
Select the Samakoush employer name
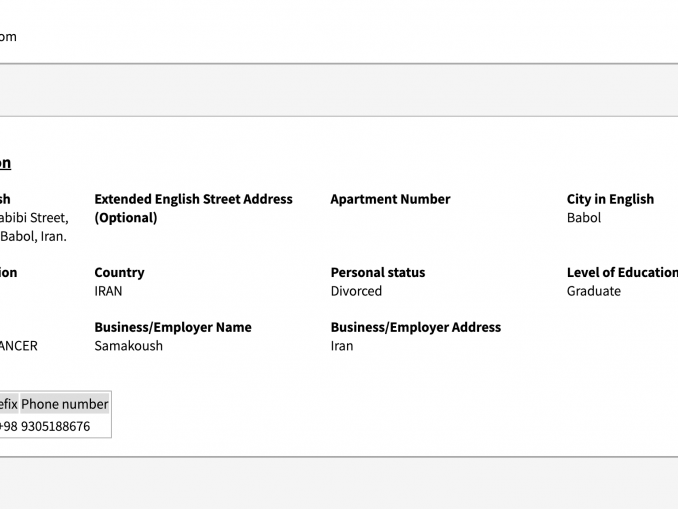(128, 346)
